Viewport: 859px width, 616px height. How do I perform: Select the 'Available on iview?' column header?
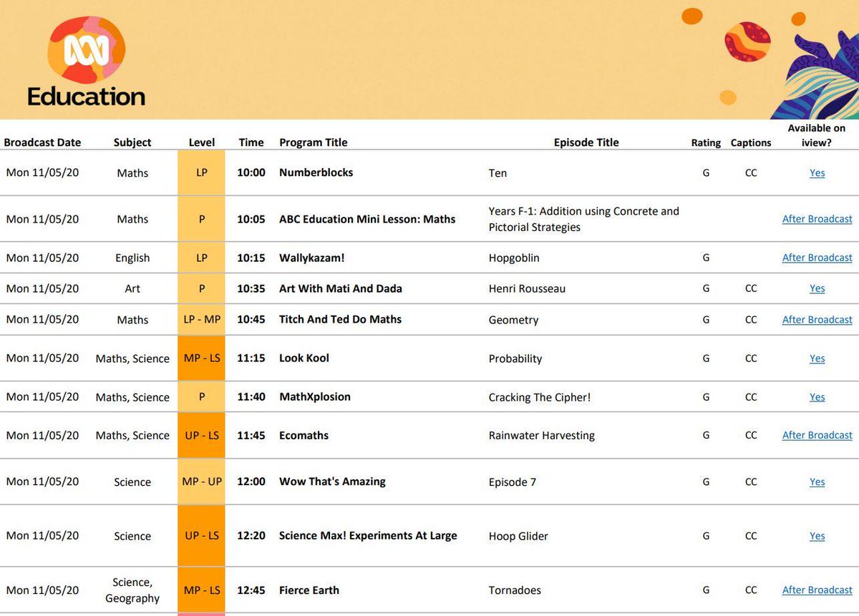click(x=817, y=135)
